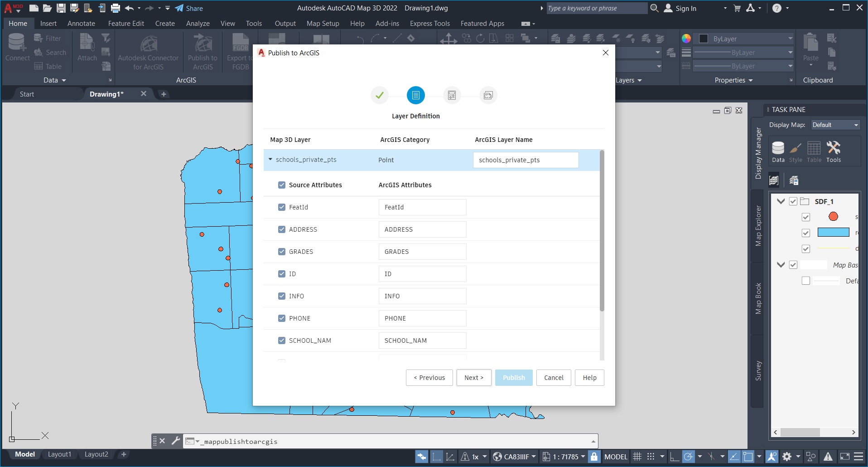
Task: Click the ArcGIS Layer Name input field
Action: pos(526,160)
